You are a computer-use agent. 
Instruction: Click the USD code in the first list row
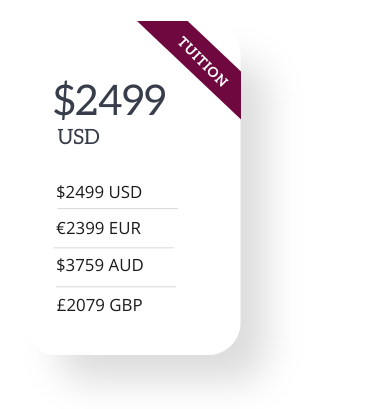125,192
